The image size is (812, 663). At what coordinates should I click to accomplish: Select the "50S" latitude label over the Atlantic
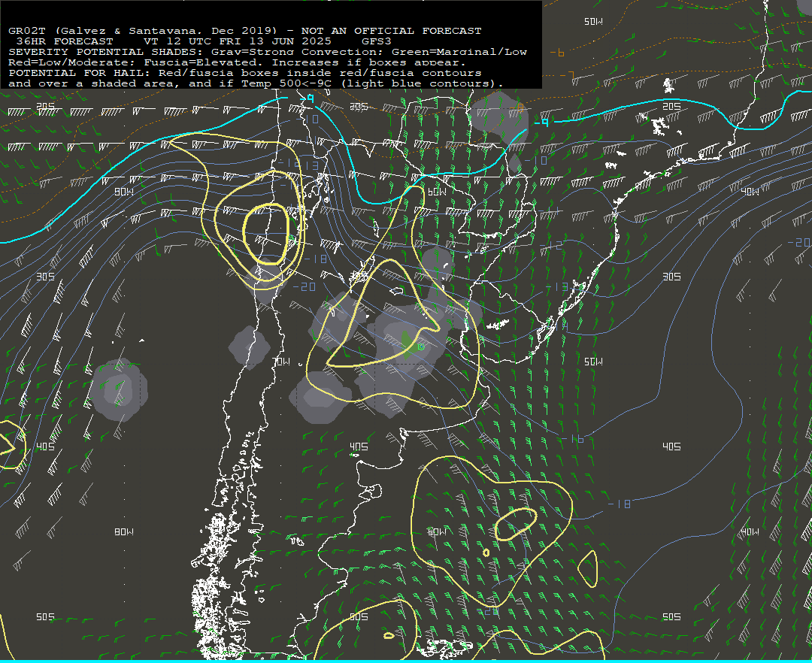pos(671,617)
